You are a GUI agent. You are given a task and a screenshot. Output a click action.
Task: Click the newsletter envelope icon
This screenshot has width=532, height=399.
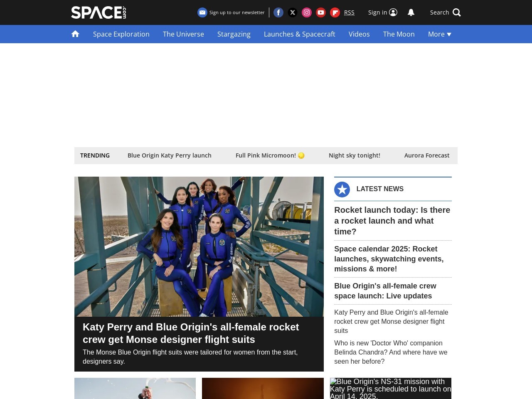coord(202,12)
